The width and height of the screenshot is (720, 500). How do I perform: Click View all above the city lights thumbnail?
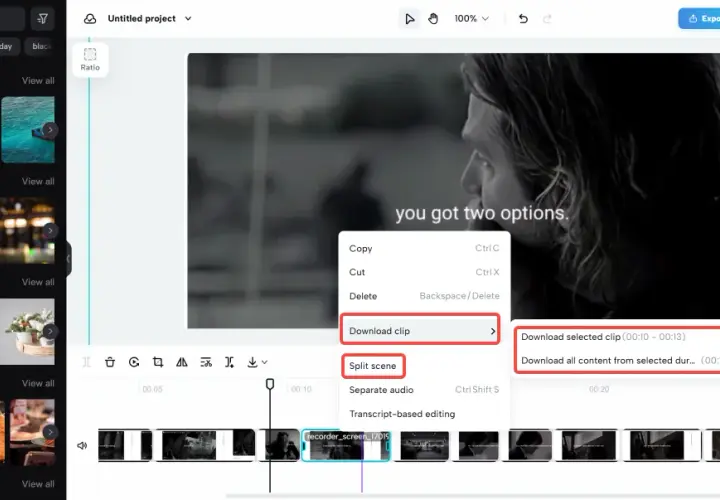38,181
